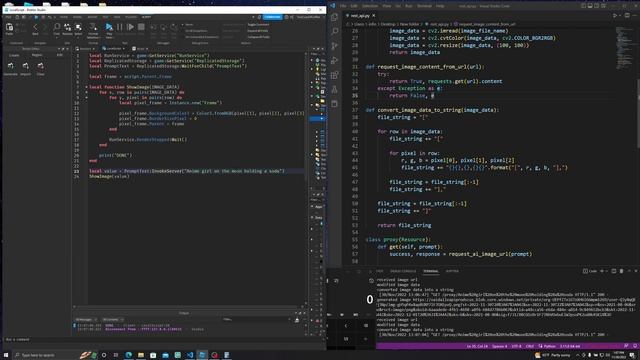Close the rest_api.py editor tab
Screen dimensions: 640x360
coord(373,16)
